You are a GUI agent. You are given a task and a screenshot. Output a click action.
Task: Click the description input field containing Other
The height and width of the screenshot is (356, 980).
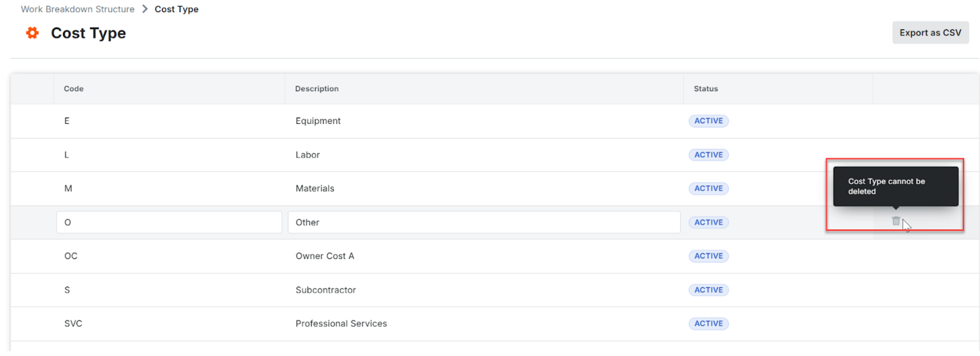(x=483, y=222)
